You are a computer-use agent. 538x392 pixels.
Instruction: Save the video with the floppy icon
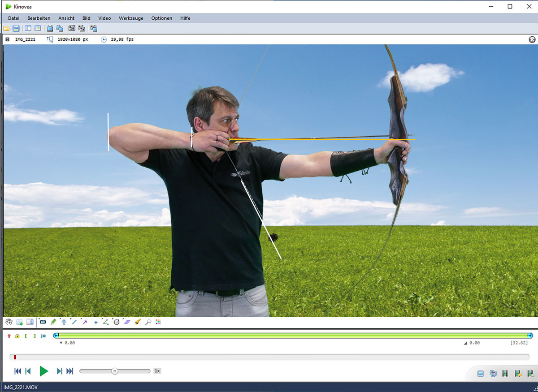click(16, 28)
